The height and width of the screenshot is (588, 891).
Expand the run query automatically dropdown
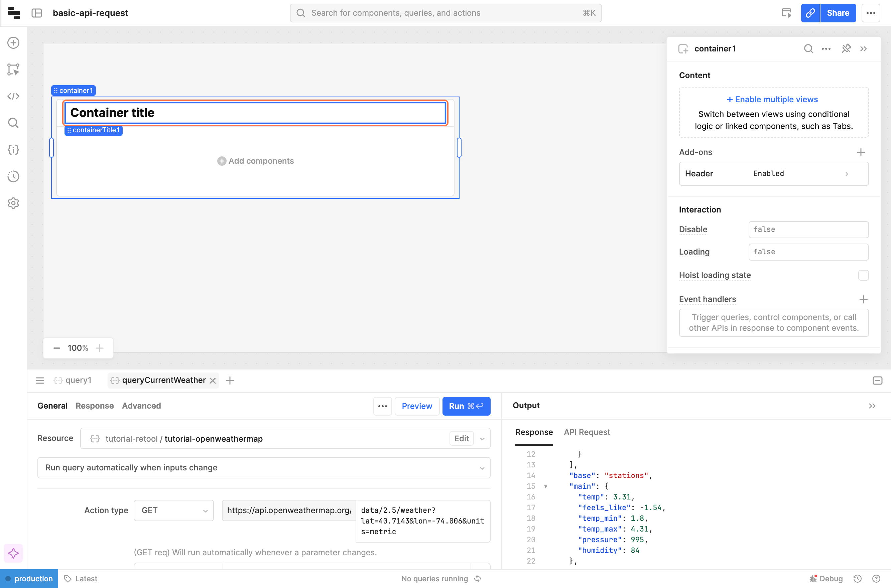point(264,468)
